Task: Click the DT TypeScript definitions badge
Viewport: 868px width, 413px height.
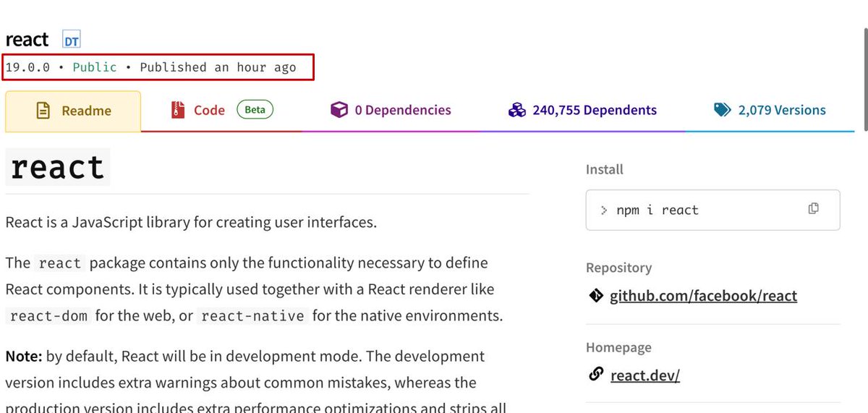Action: [72, 41]
